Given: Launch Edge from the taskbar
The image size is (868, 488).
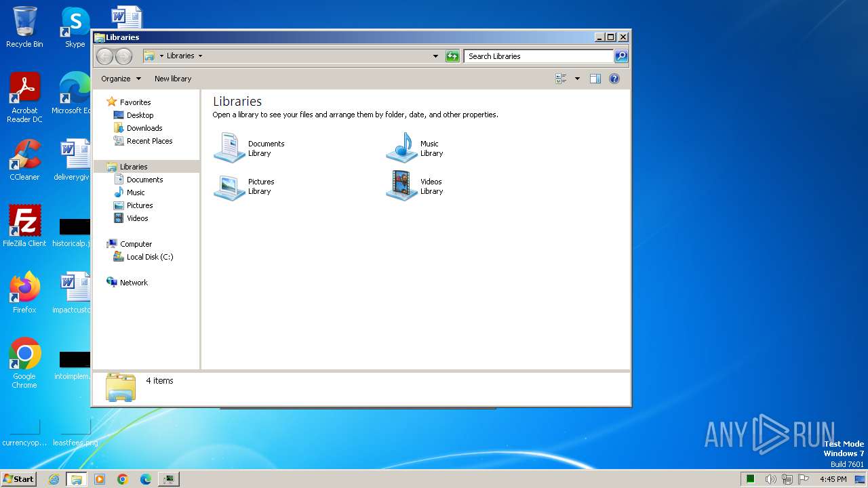Looking at the screenshot, I should pyautogui.click(x=145, y=479).
